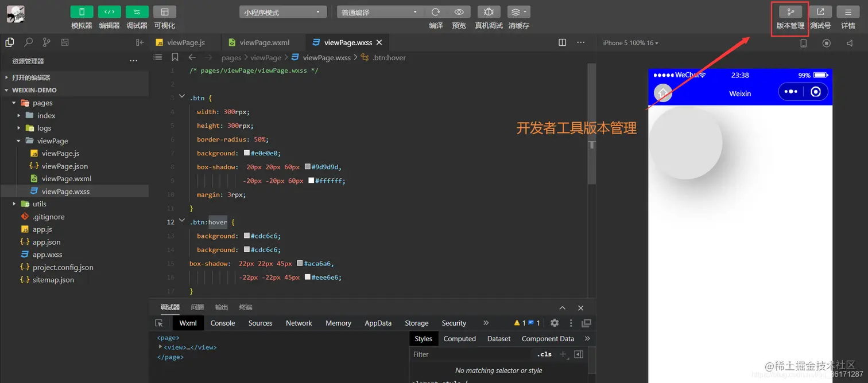
Task: Open the 资源管理器 more options menu
Action: coord(134,61)
